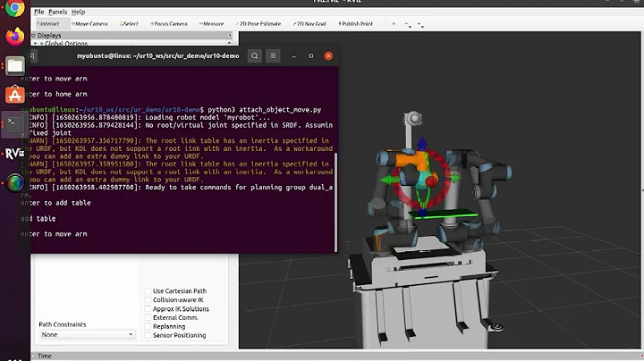The image size is (644, 361).
Task: Select the Move Camera tool
Action: coord(89,24)
